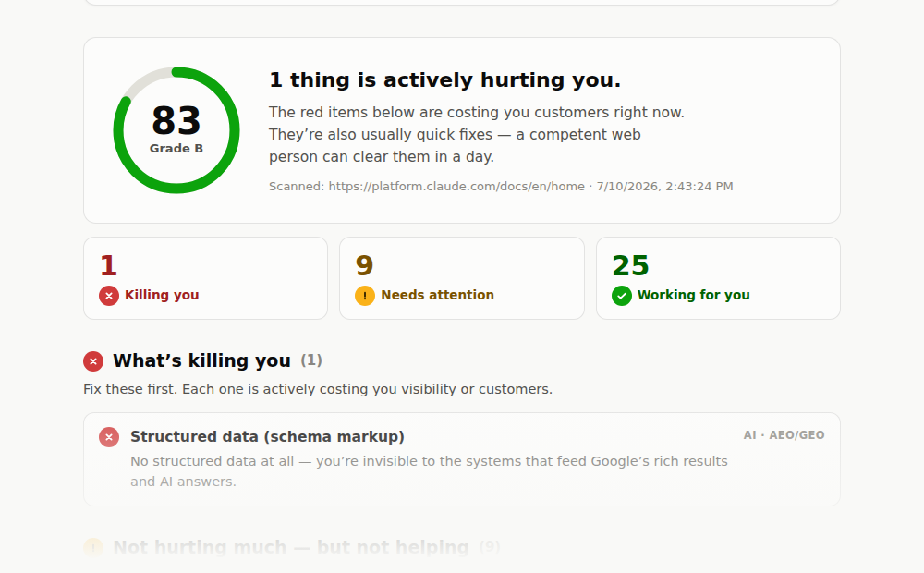Open the Working for you summary card
The width and height of the screenshot is (924, 573).
click(718, 278)
